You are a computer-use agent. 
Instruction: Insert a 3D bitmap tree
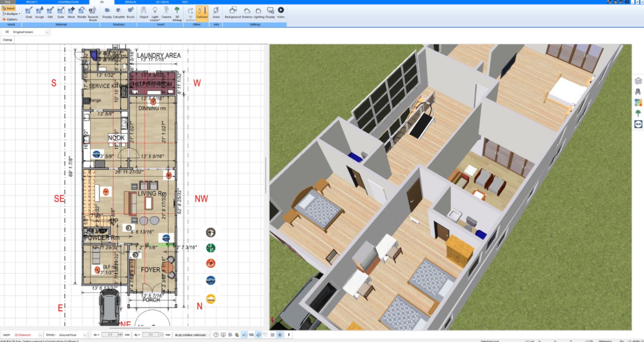point(177,14)
